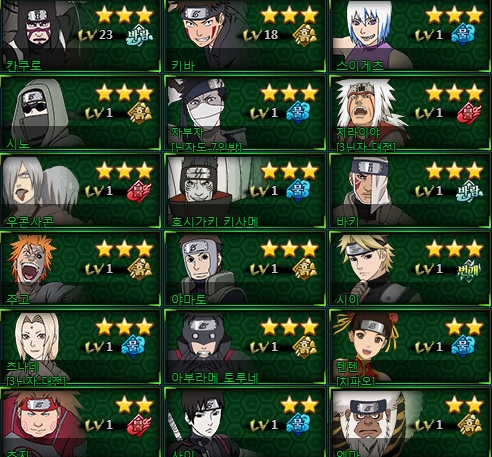Click the lightning element icon on 시이 card
Viewport: 492px width, 457px height.
(469, 269)
